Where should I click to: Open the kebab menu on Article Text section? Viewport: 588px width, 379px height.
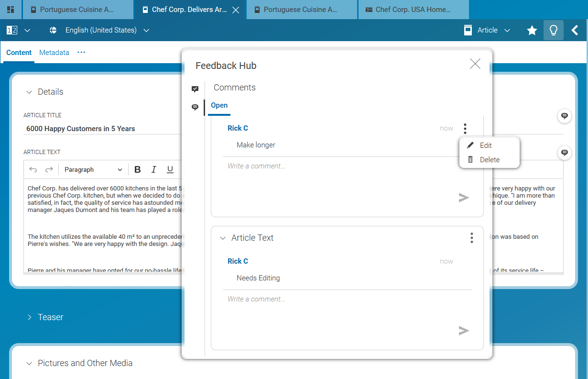[x=471, y=237]
